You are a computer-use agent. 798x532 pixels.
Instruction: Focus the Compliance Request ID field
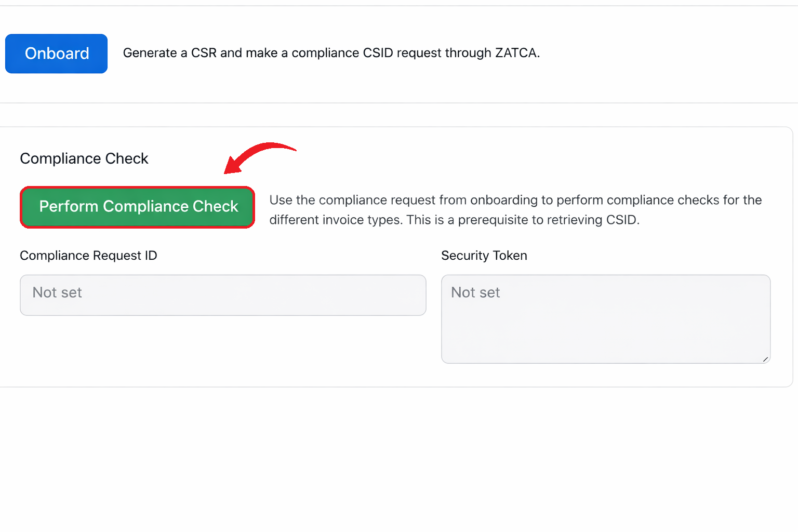[x=223, y=295]
